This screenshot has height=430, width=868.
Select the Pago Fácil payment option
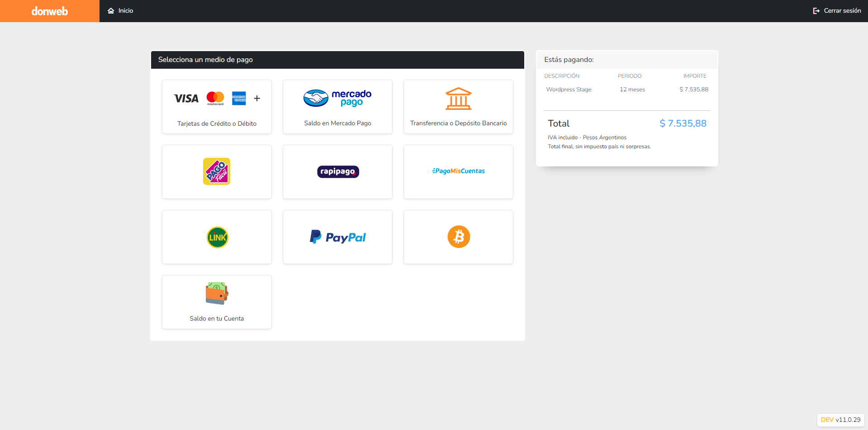click(217, 171)
